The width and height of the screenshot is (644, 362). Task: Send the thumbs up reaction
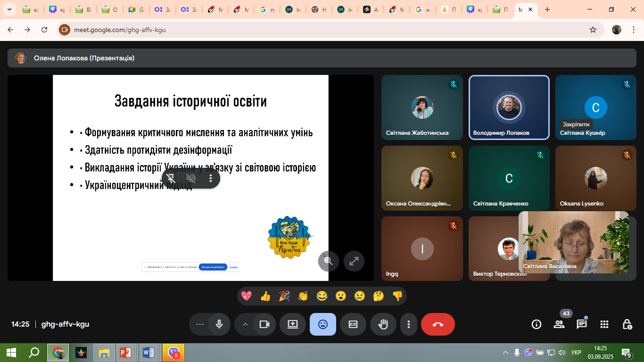265,296
